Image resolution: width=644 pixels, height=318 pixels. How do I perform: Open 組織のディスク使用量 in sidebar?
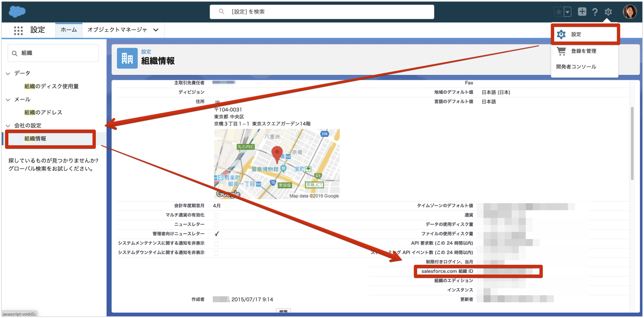51,86
